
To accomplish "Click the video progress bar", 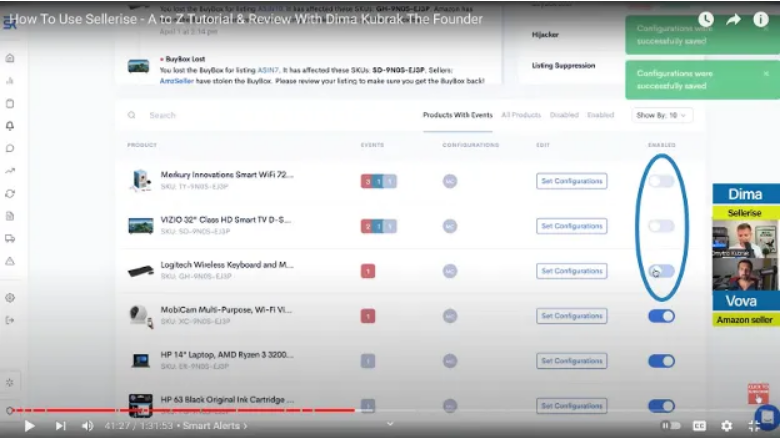I will pyautogui.click(x=390, y=411).
